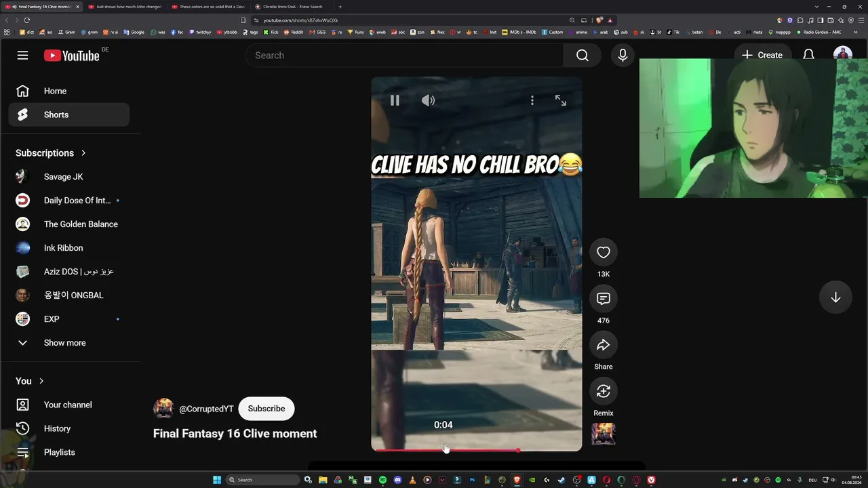Go to the YouTube logo home link
Screen dimensions: 868x488
[72, 56]
